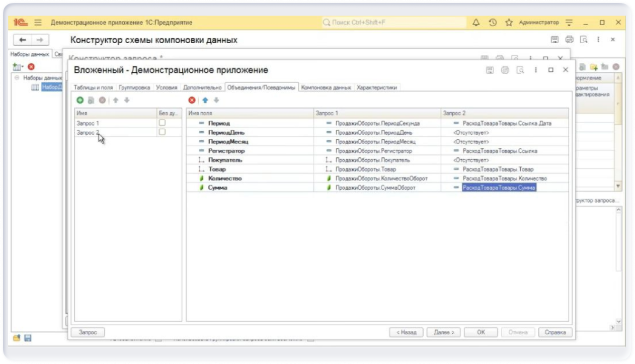Toggle the checkbox for Запрос 2
Image resolution: width=635 pixels, height=364 pixels.
162,132
